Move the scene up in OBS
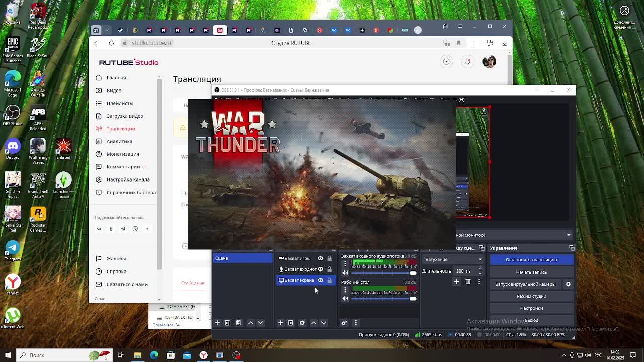 251,323
